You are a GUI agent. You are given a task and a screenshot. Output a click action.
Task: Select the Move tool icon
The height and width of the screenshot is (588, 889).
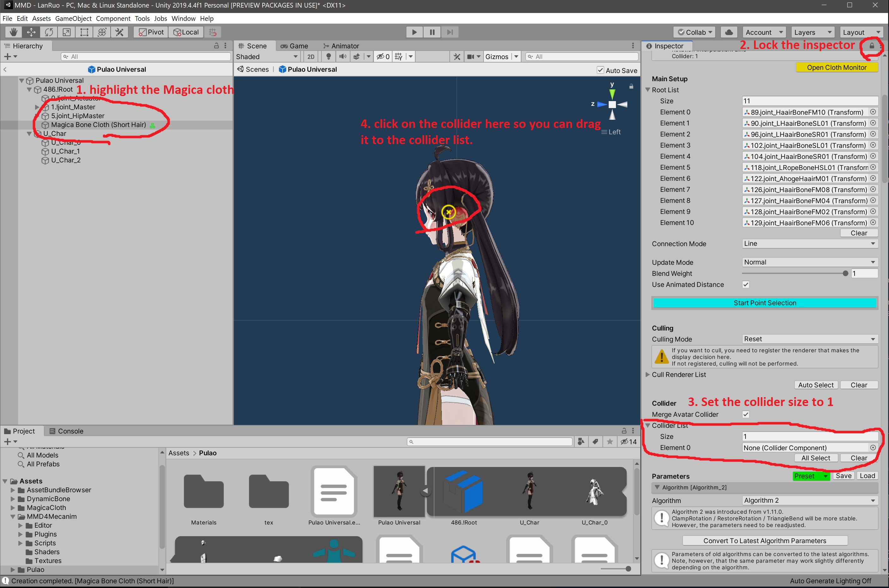coord(31,32)
